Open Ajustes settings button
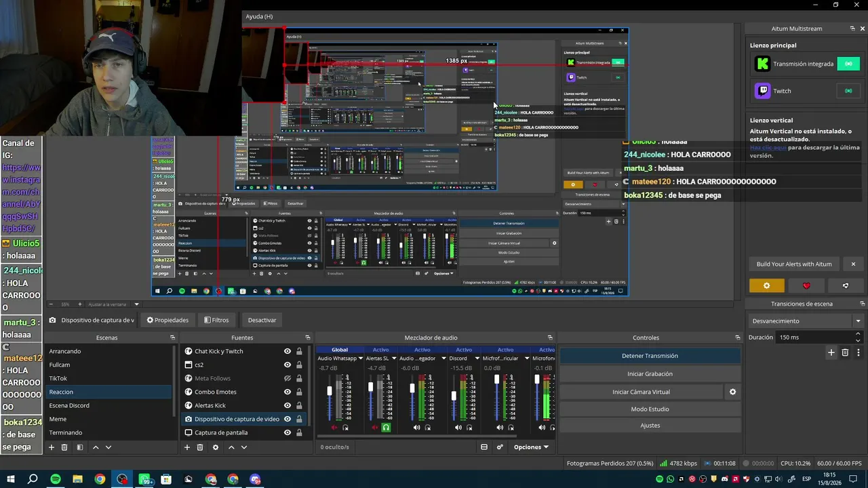 click(x=650, y=426)
